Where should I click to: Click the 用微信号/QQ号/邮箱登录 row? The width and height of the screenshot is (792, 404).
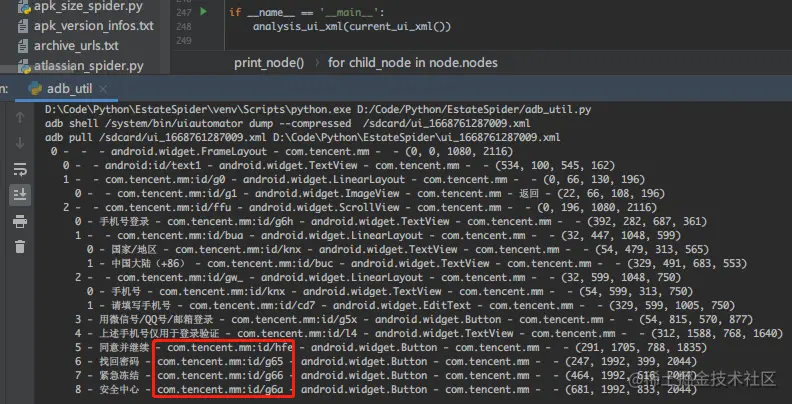pos(414,320)
